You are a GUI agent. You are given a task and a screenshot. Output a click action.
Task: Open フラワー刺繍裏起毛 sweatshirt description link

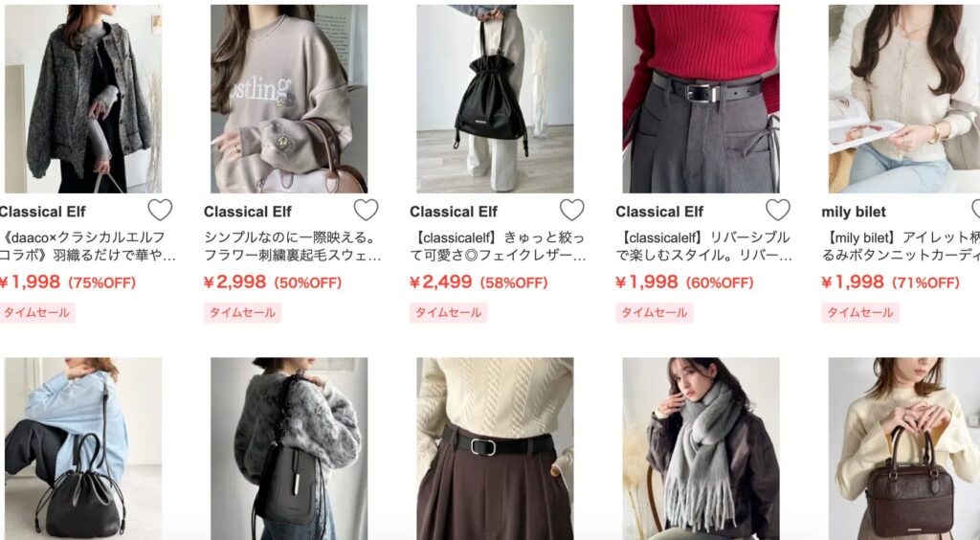[293, 246]
